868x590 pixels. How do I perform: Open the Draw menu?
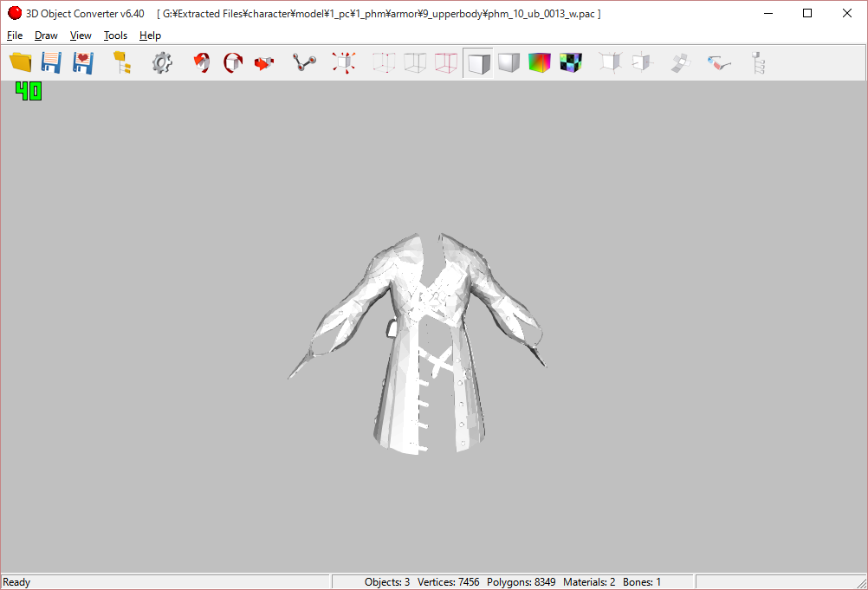(x=45, y=36)
